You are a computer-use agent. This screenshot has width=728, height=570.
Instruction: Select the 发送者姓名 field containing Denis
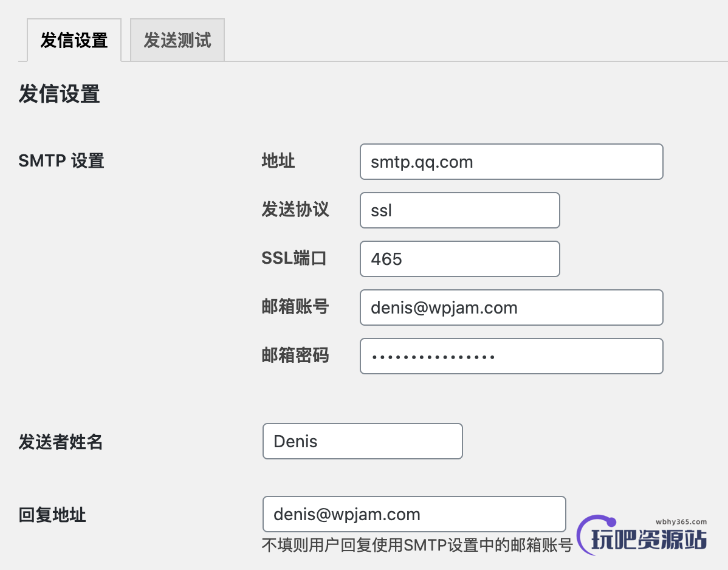point(362,441)
